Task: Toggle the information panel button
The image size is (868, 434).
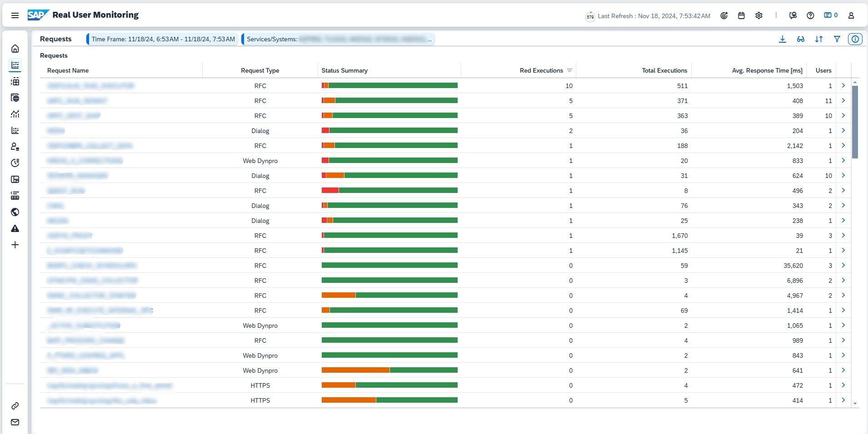Action: (x=855, y=39)
